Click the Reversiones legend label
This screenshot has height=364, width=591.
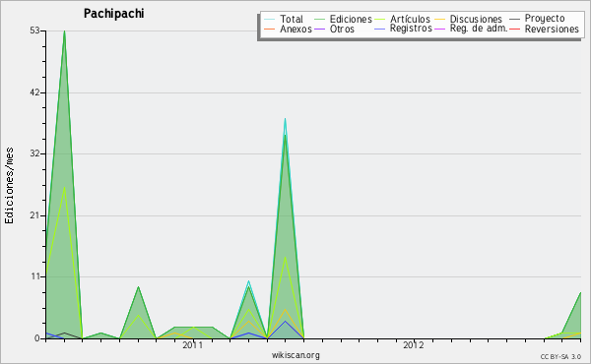pos(552,29)
